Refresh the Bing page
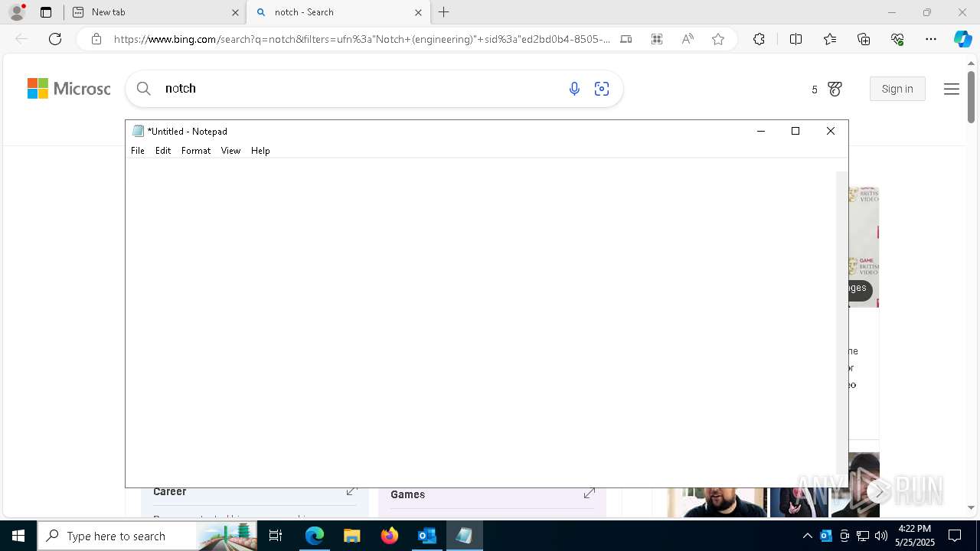 click(55, 39)
